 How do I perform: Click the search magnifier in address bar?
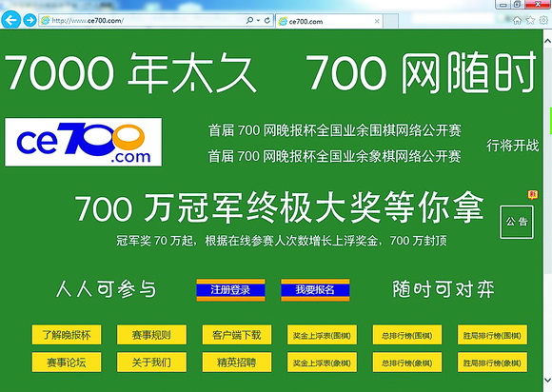pyautogui.click(x=249, y=20)
